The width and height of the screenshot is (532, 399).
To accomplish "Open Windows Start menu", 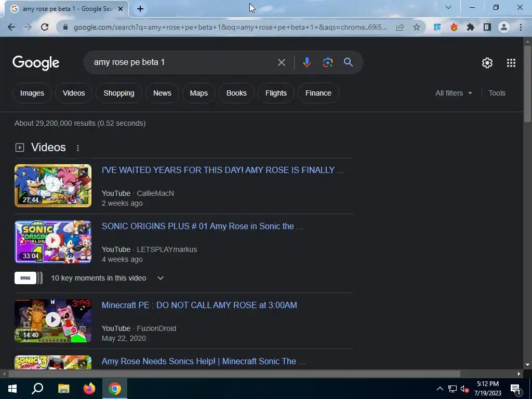I will pos(12,389).
